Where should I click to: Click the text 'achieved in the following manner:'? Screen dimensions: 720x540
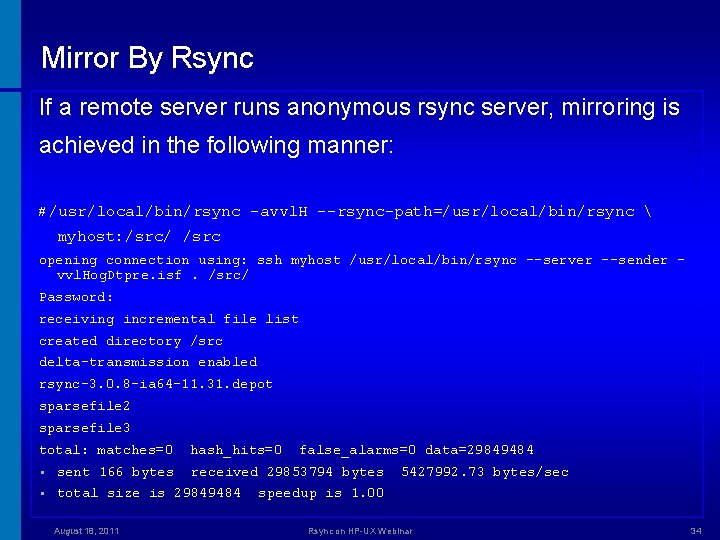216,146
